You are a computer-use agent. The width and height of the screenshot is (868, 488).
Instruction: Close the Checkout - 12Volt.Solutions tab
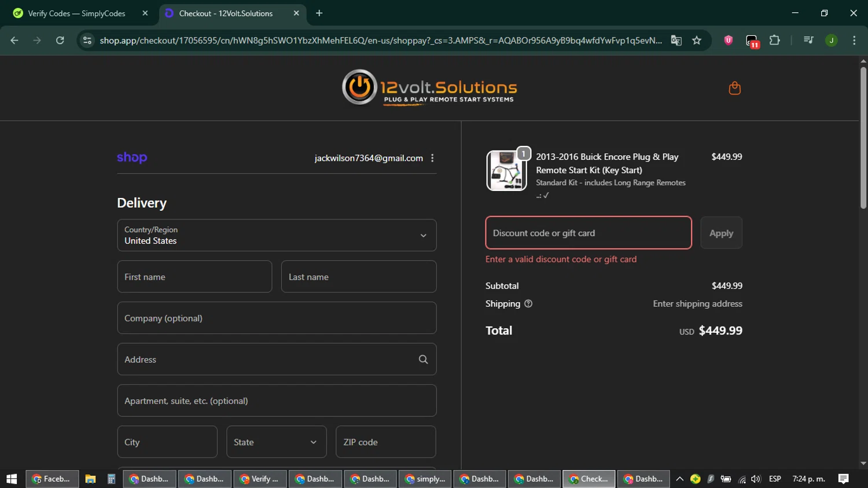(296, 13)
